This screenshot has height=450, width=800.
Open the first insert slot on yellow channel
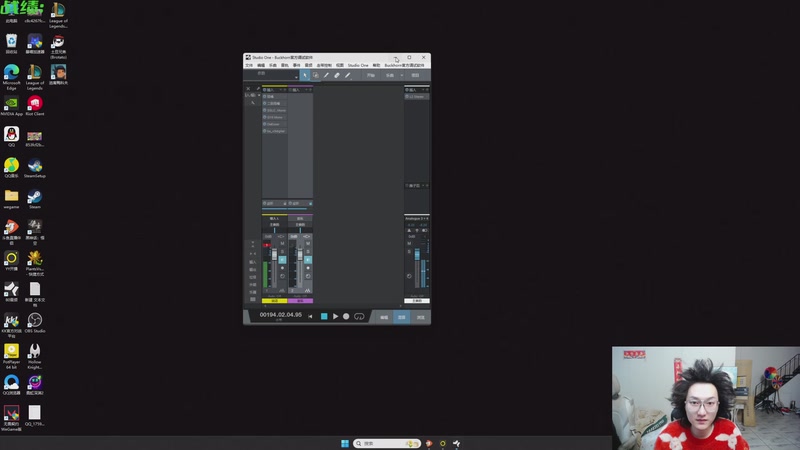274,96
